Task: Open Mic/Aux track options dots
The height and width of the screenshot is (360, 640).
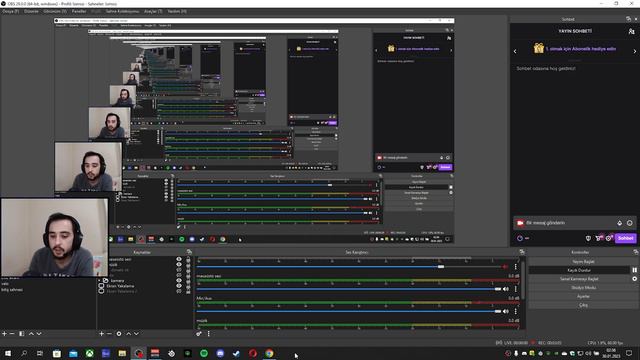Action: coord(516,311)
